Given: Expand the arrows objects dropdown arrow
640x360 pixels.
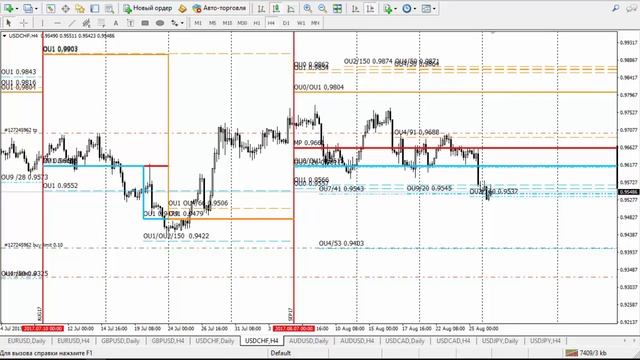Looking at the screenshot, I should coord(182,23).
